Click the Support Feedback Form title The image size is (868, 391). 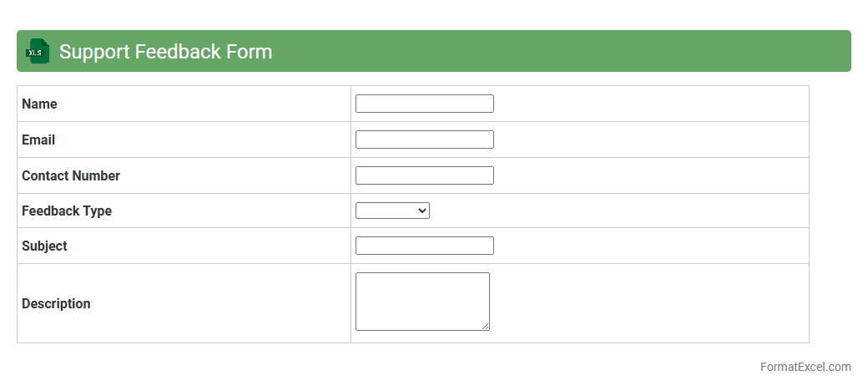pos(165,52)
